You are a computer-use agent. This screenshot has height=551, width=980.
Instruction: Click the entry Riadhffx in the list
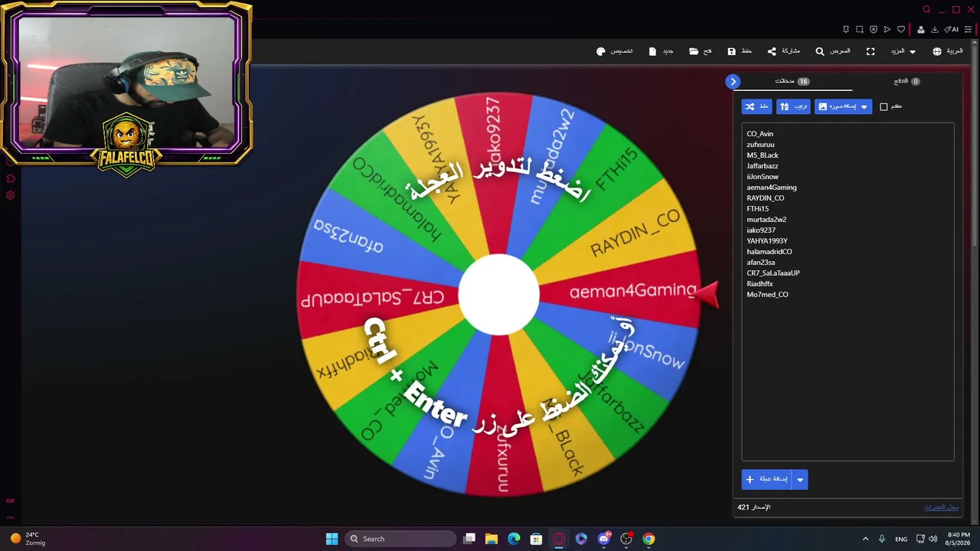pyautogui.click(x=759, y=284)
